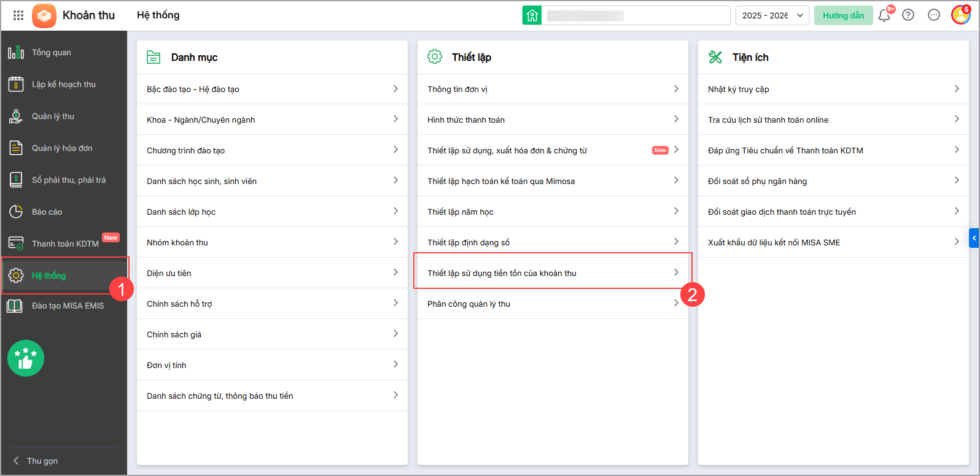
Task: Expand the blue side panel arrow tab
Action: pyautogui.click(x=974, y=238)
